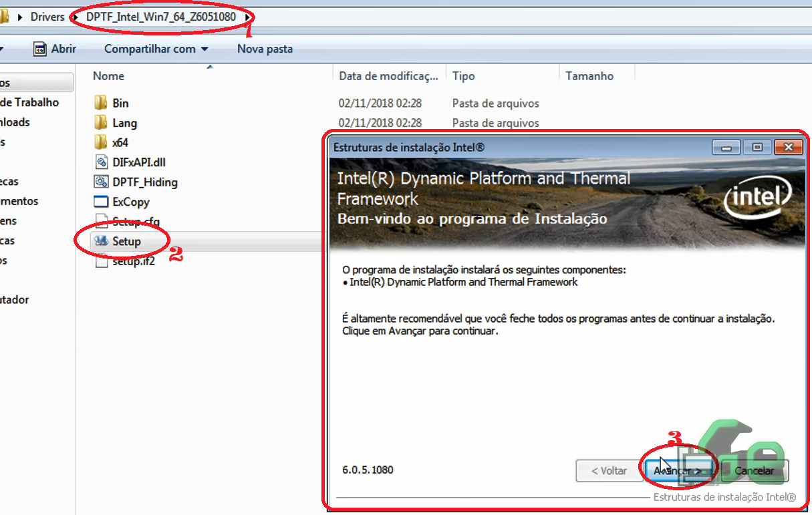Select the Setup.cfg file icon
The width and height of the screenshot is (812, 515).
coord(101,221)
